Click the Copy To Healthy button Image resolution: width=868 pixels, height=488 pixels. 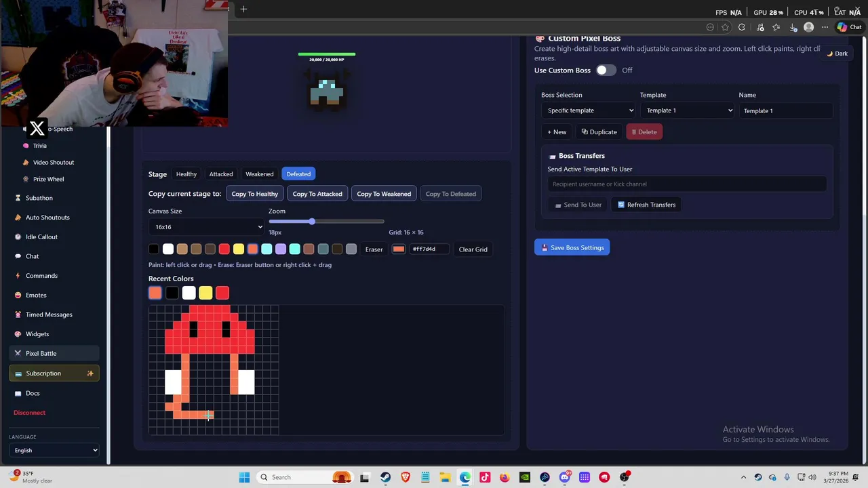pos(255,194)
